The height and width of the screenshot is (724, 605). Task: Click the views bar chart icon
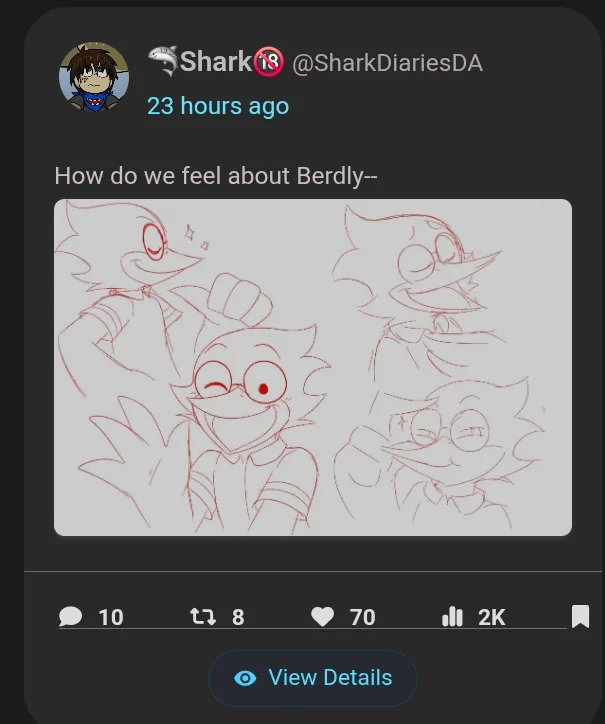pyautogui.click(x=452, y=617)
